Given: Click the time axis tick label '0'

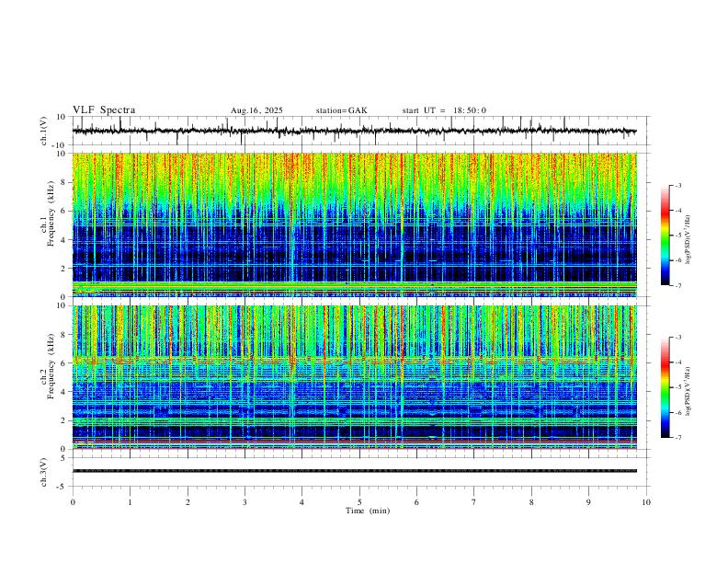Looking at the screenshot, I should click(73, 502).
